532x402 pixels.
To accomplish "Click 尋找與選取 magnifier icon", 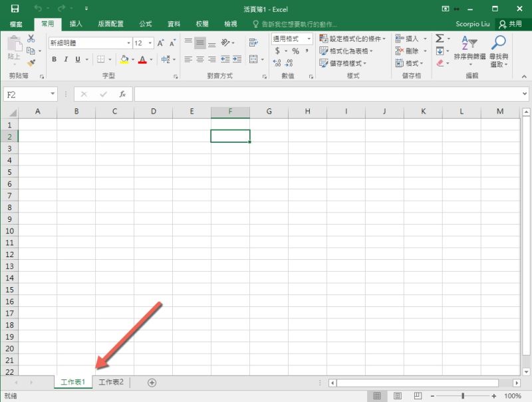I will click(498, 51).
